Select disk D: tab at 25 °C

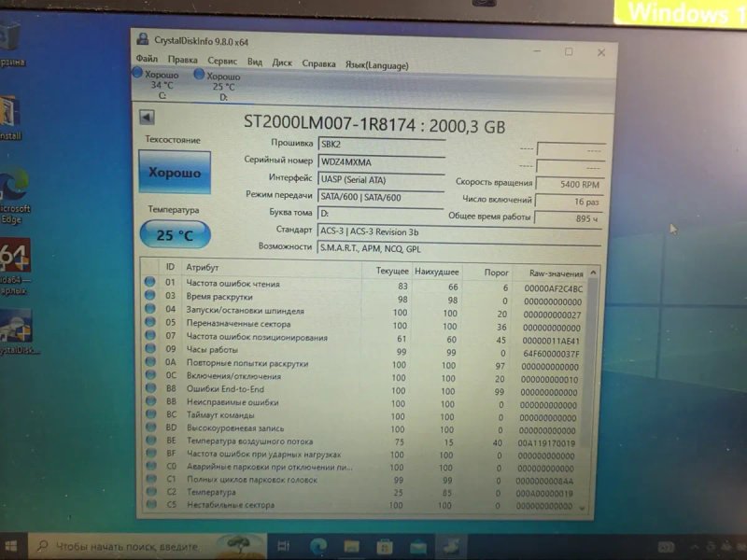pyautogui.click(x=218, y=86)
